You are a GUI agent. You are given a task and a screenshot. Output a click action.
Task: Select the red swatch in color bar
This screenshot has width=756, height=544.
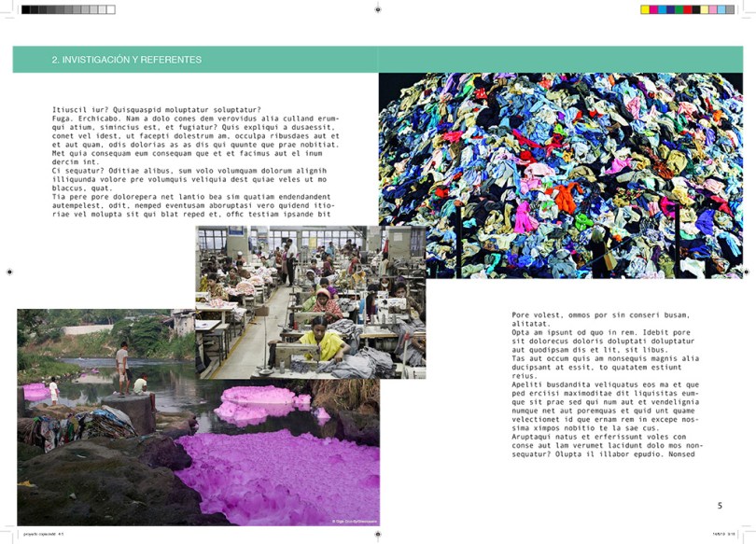pyautogui.click(x=688, y=9)
